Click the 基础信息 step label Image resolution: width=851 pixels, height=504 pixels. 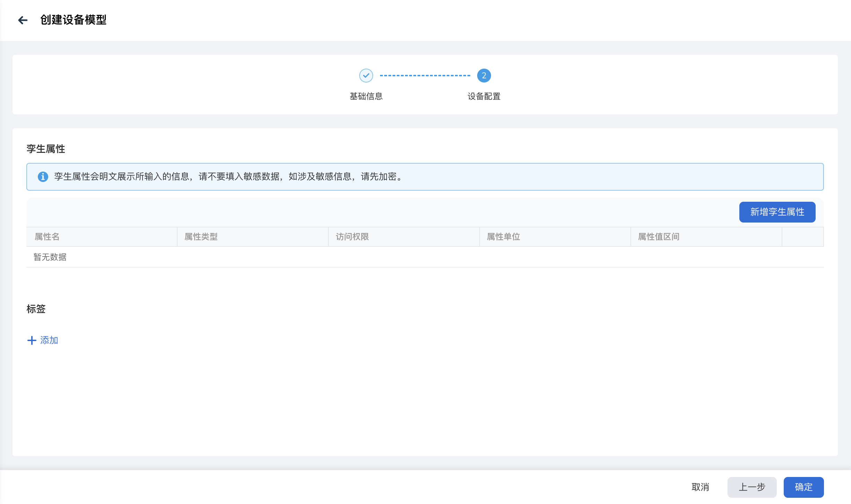(x=366, y=96)
